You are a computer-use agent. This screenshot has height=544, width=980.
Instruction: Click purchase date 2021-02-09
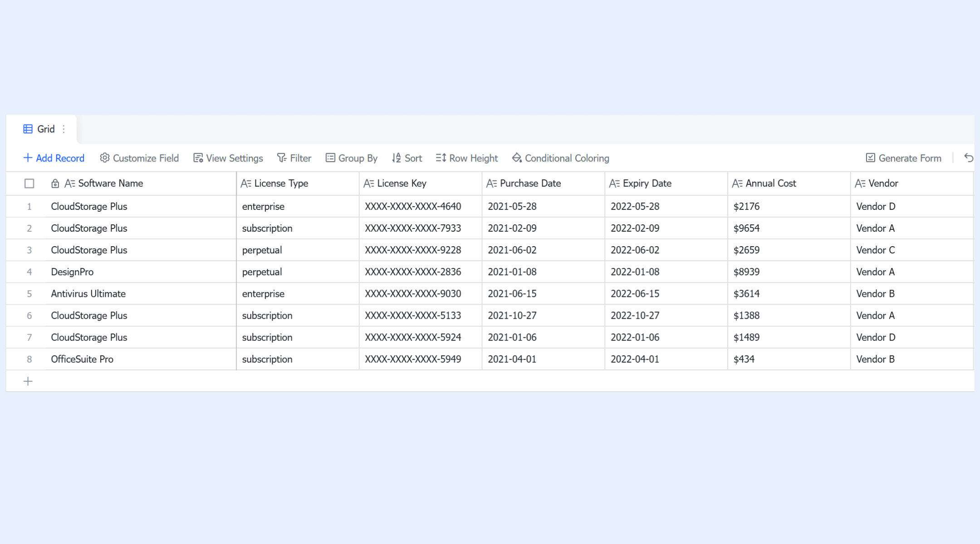[x=544, y=228]
